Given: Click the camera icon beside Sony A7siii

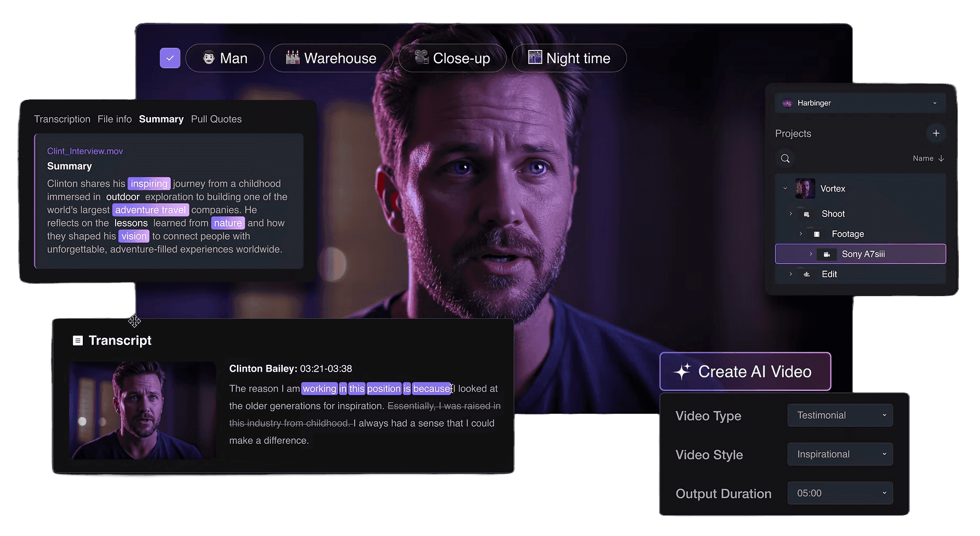Looking at the screenshot, I should 826,254.
